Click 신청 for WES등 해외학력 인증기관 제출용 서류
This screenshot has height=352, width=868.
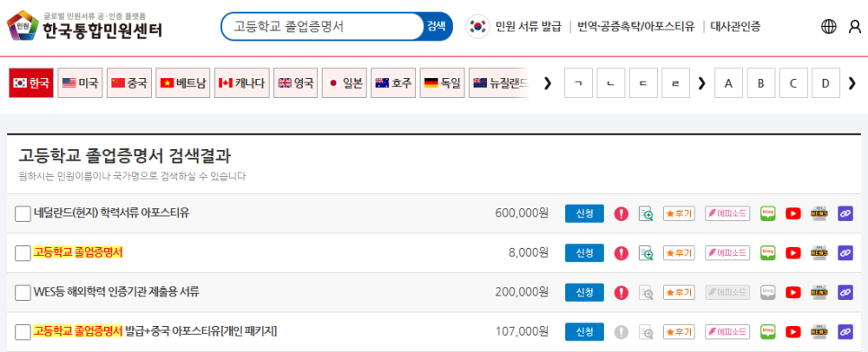585,292
